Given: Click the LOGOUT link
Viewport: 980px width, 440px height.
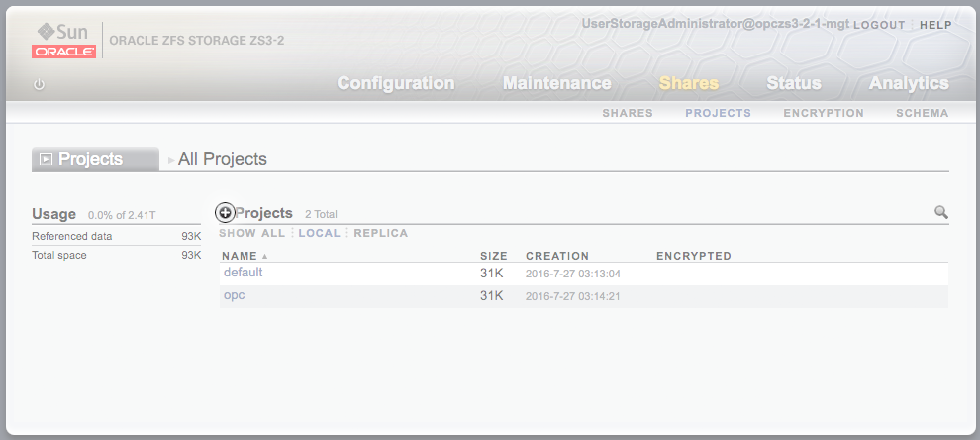Looking at the screenshot, I should (879, 25).
